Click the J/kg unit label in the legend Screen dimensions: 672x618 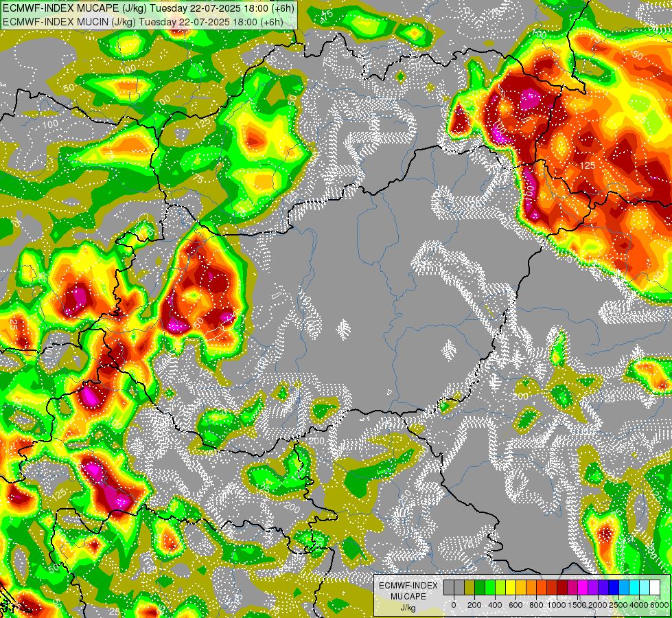pos(408,608)
